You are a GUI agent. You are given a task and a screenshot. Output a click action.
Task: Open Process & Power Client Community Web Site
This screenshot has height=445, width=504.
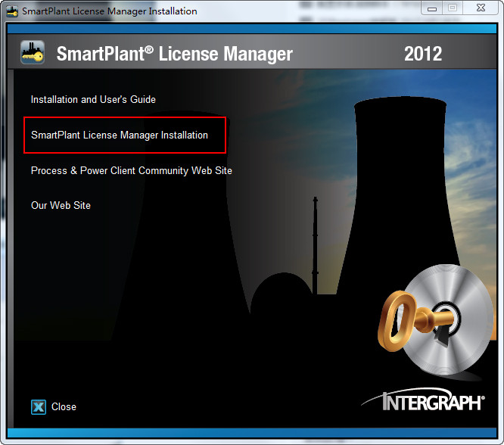coord(131,170)
